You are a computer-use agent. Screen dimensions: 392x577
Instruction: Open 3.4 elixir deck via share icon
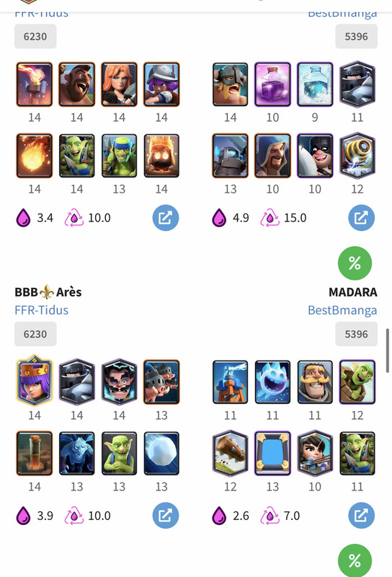(166, 218)
